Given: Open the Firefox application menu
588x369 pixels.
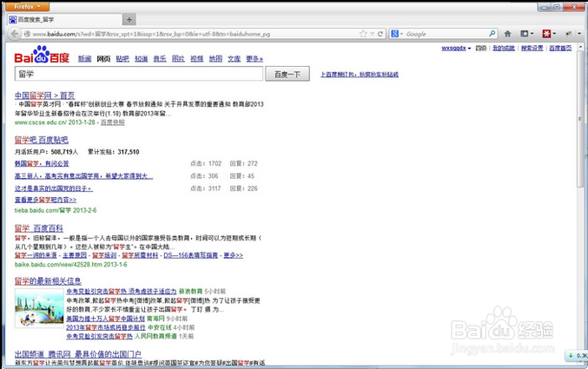Looking at the screenshot, I should 27,6.
